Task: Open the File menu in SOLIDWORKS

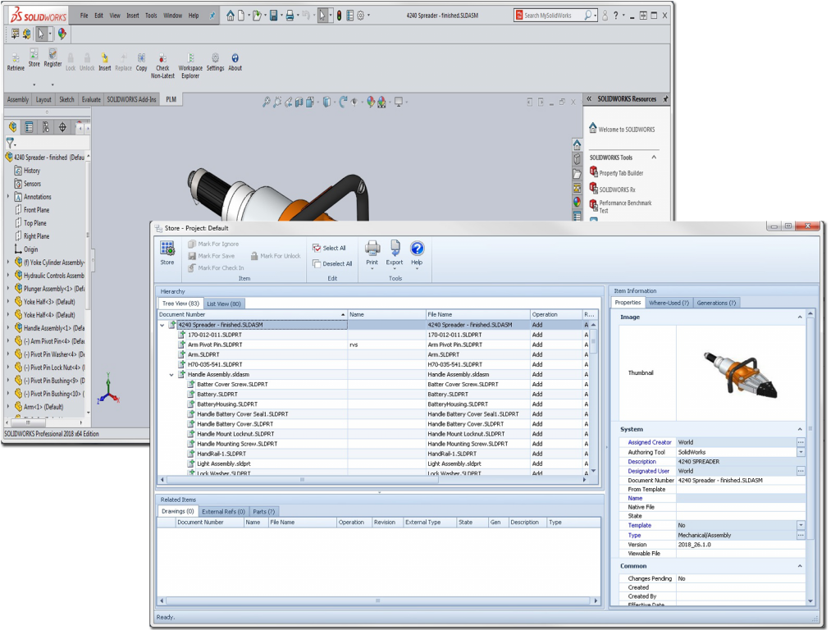Action: [x=84, y=16]
